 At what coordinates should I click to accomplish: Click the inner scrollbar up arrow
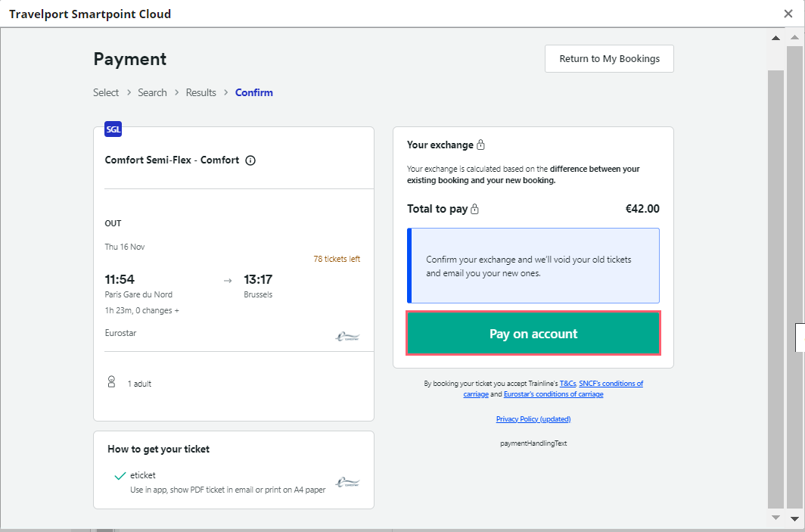coord(775,38)
